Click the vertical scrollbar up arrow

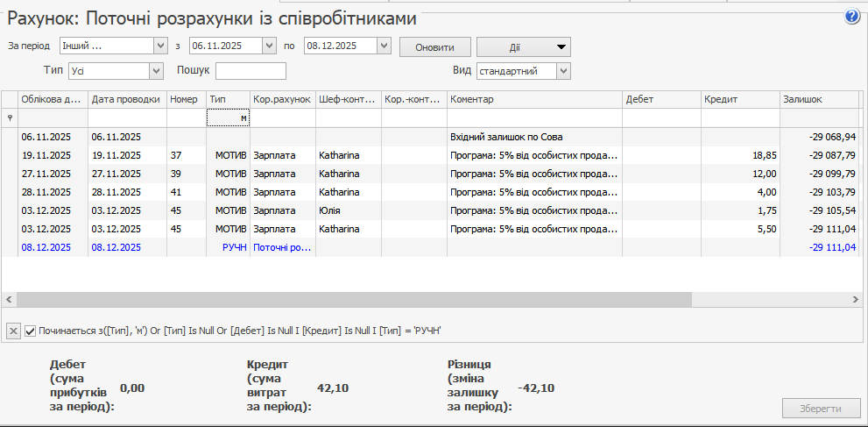tap(863, 98)
